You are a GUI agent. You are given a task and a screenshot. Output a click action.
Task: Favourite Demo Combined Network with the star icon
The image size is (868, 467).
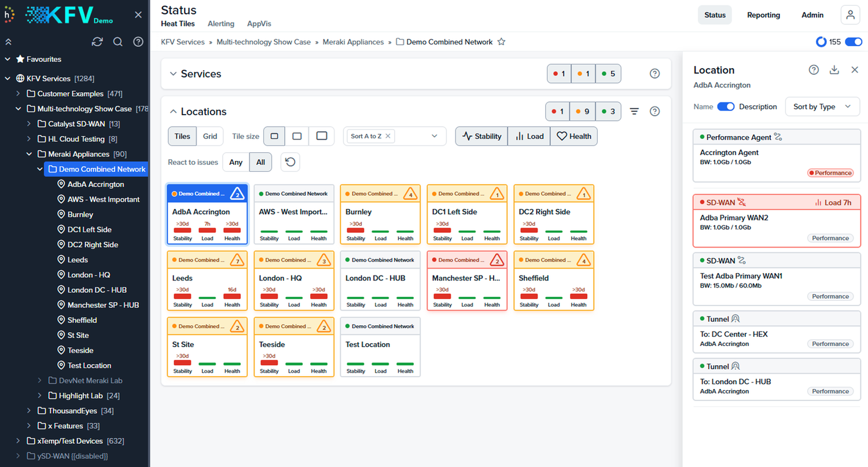pos(502,42)
